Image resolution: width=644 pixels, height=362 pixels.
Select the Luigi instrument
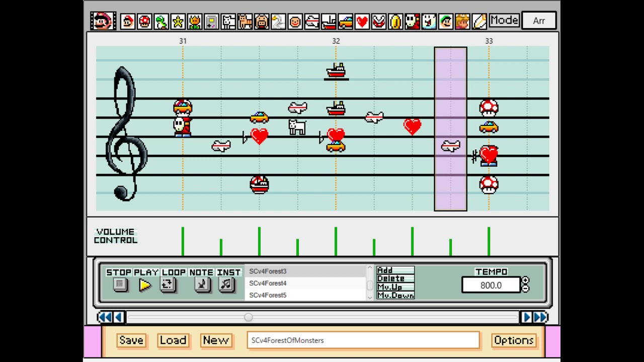pos(445,21)
